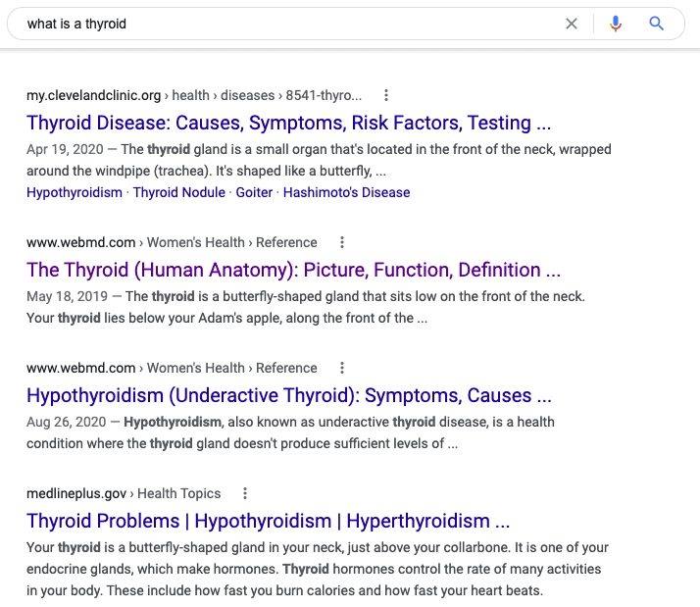Click snippet 'around the windpipe (trachea)'
700x607 pixels.
(120, 171)
